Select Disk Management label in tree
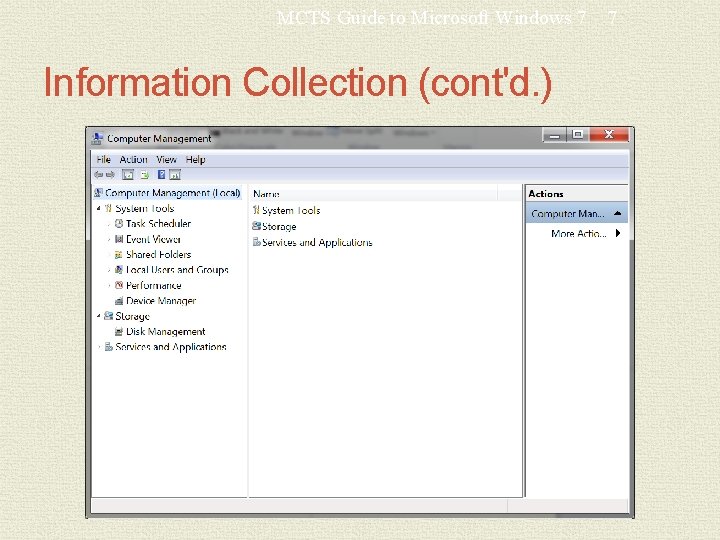Image resolution: width=720 pixels, height=540 pixels. click(166, 332)
